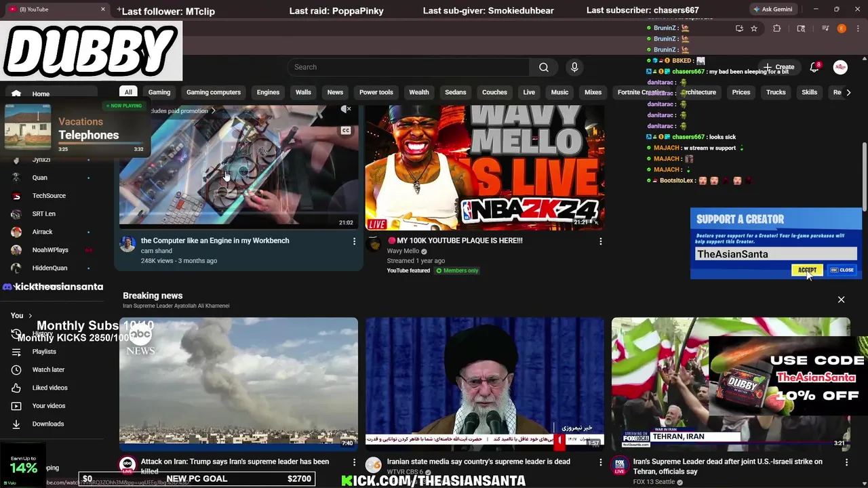Image resolution: width=868 pixels, height=488 pixels.
Task: Open HiddenQuan subscription channel
Action: tap(53, 268)
